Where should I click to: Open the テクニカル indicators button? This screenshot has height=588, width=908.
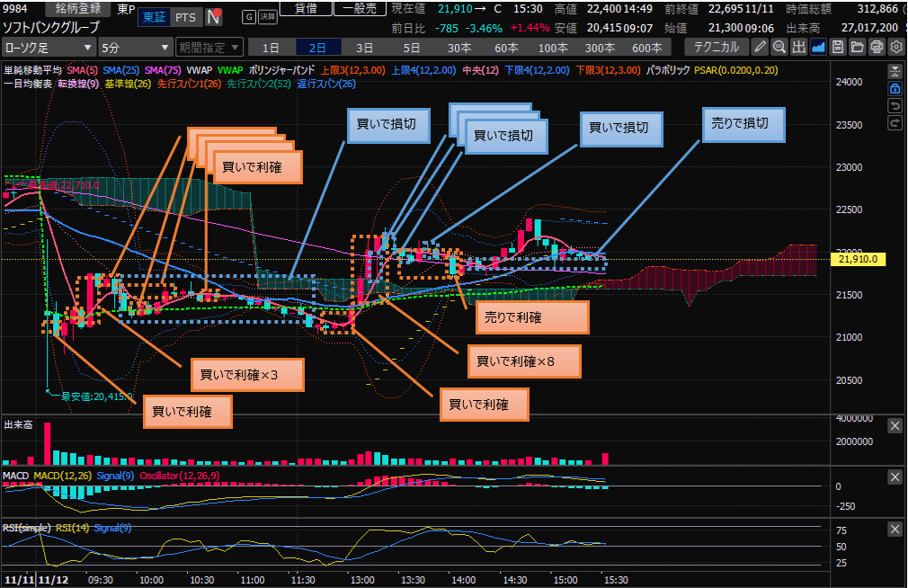pyautogui.click(x=716, y=47)
